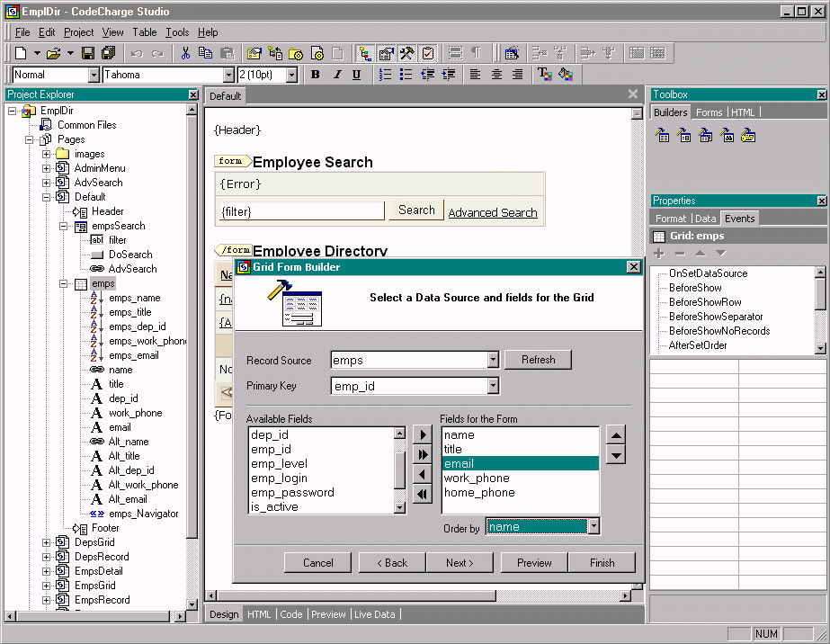Click the increase indent icon
The image size is (830, 644).
click(x=449, y=75)
